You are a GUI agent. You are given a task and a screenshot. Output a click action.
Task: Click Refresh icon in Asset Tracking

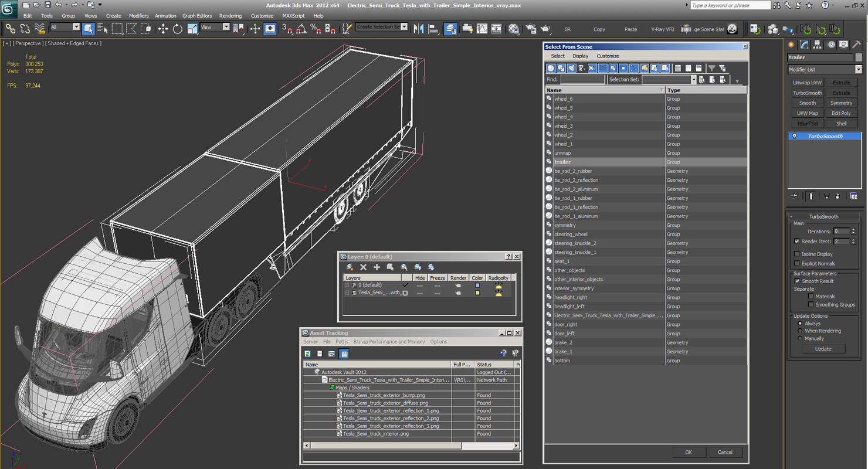pos(307,354)
